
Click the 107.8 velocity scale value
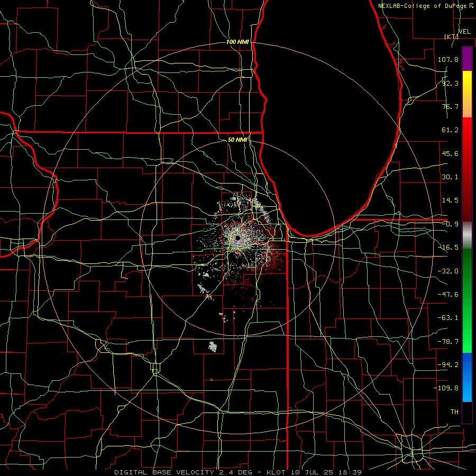tap(448, 59)
